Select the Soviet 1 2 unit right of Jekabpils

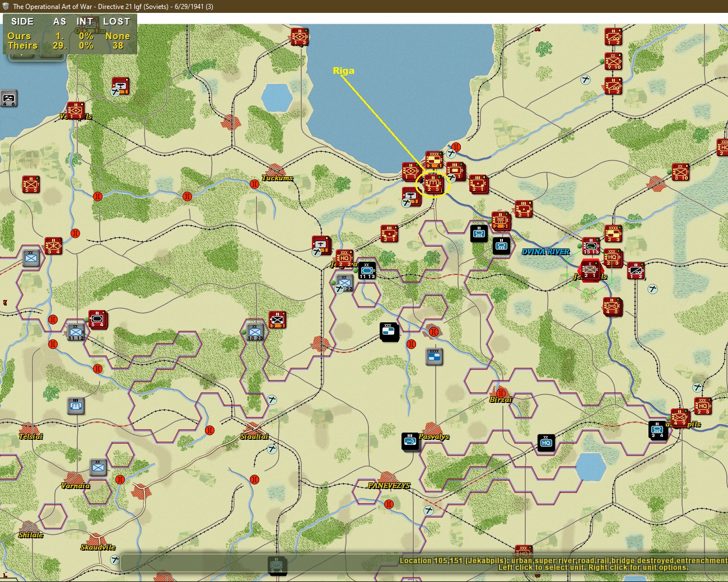click(x=636, y=270)
